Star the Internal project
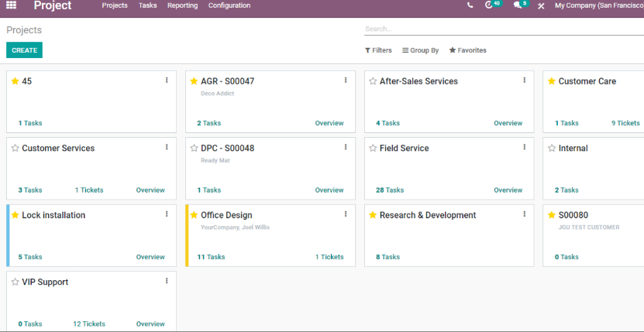Image resolution: width=644 pixels, height=332 pixels. [x=552, y=148]
